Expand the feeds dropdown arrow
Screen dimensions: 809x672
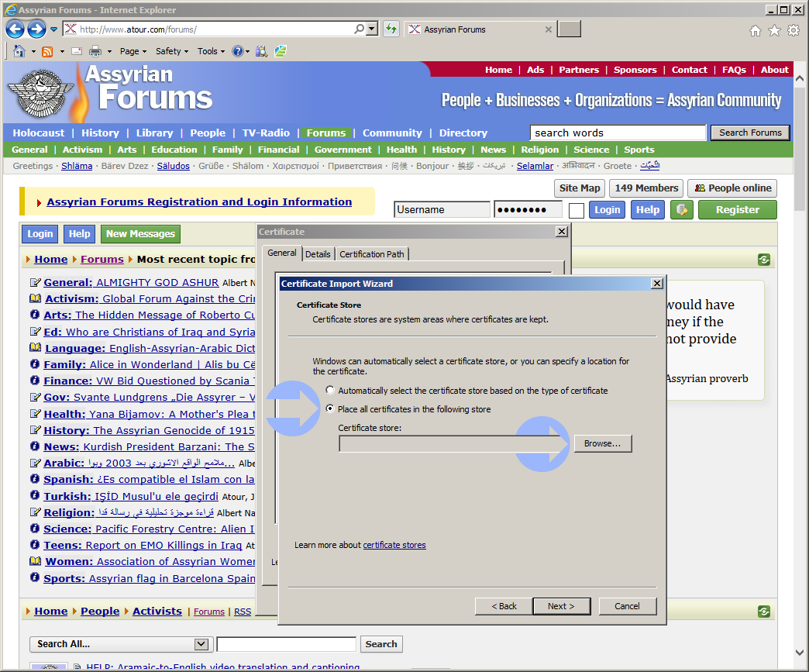click(62, 52)
